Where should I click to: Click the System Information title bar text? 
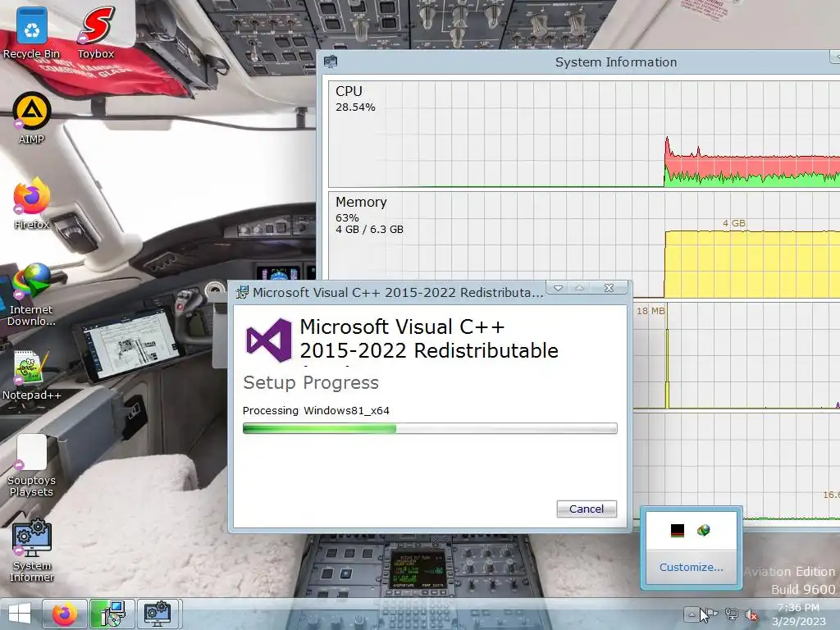pyautogui.click(x=616, y=62)
